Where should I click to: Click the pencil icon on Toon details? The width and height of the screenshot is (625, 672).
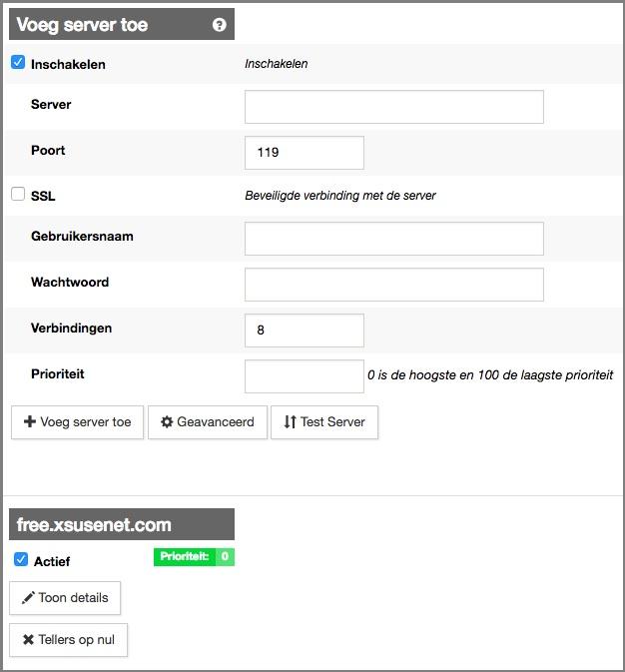tap(28, 598)
